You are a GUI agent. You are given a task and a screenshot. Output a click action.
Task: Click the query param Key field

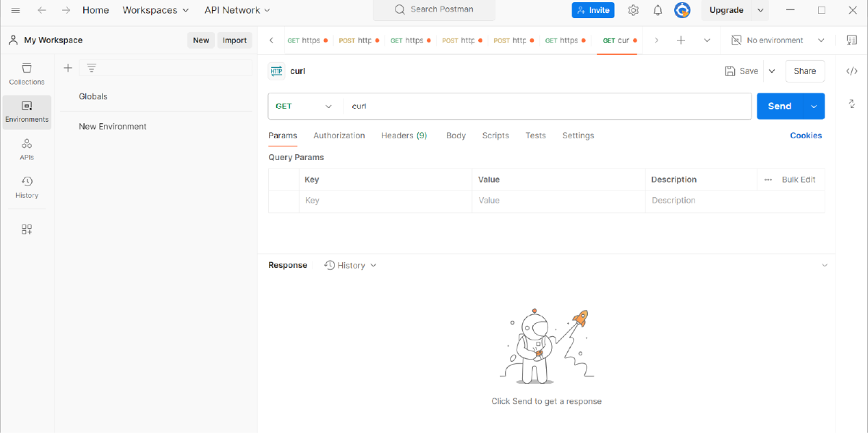click(385, 201)
